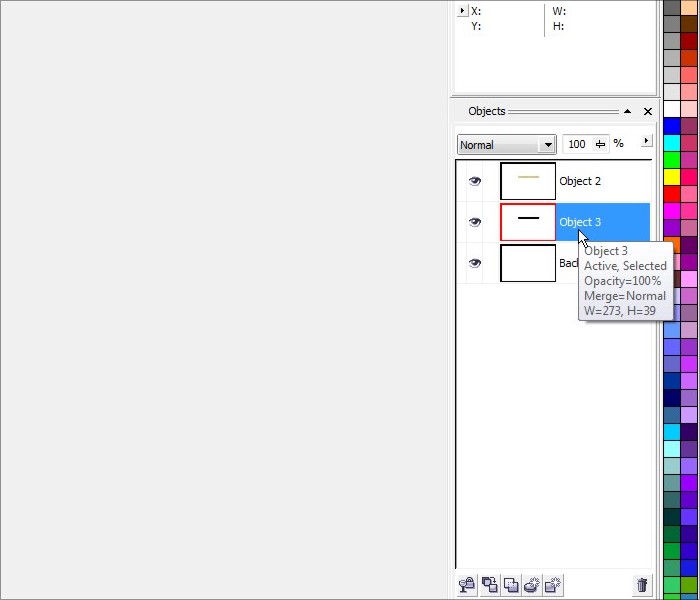Click the New Object icon with sparkle on square
Viewport: 700px width, 600px height.
pyautogui.click(x=553, y=585)
